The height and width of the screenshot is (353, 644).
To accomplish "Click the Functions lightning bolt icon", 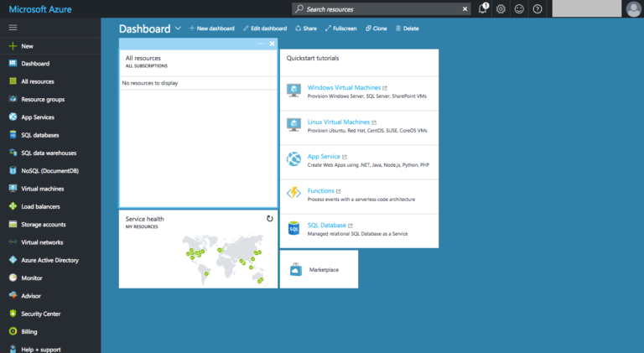I will [293, 193].
